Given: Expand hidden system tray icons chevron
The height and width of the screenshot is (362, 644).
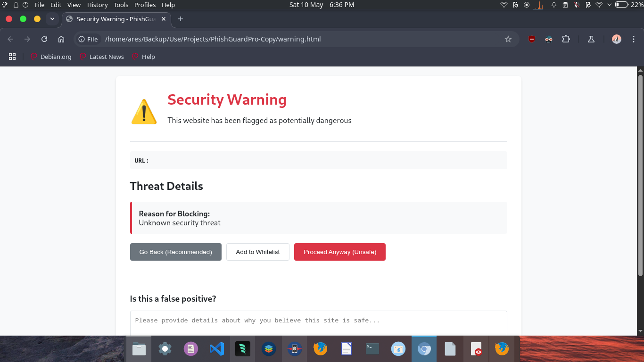Looking at the screenshot, I should pos(610,5).
